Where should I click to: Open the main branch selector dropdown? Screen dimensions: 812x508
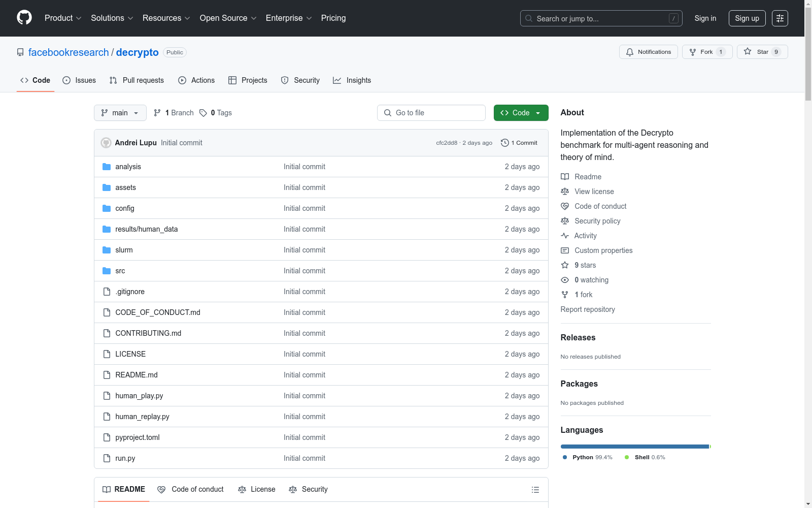[x=120, y=113]
